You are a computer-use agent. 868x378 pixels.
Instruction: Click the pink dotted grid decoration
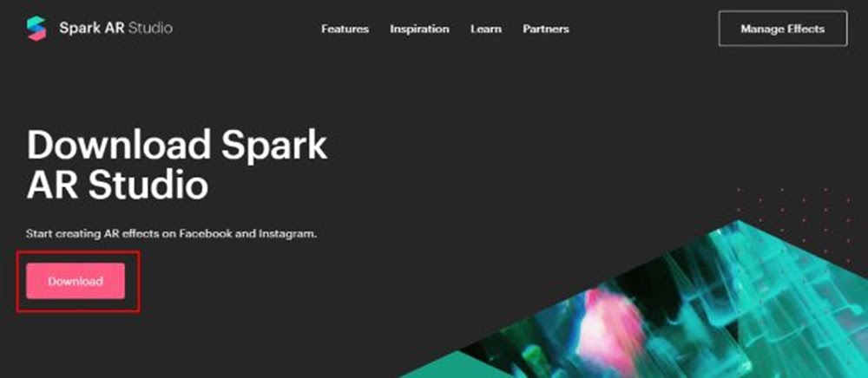(x=803, y=220)
